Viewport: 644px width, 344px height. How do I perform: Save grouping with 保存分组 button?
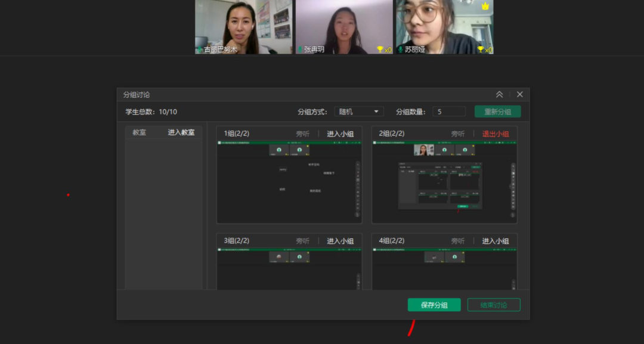pyautogui.click(x=434, y=305)
